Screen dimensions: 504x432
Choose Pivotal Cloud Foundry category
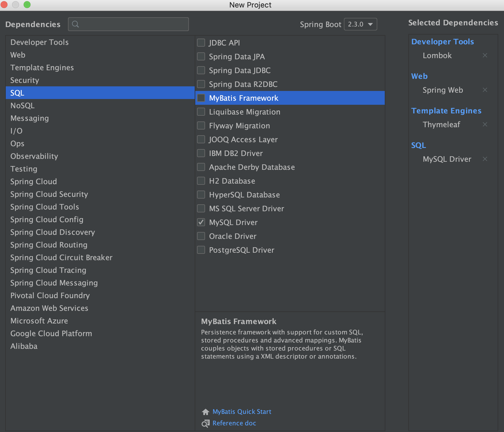[100, 295]
